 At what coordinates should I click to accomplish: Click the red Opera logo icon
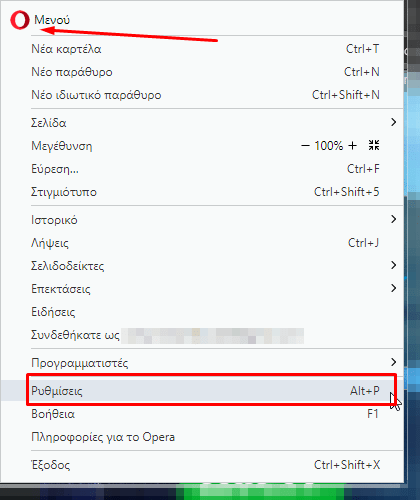(20, 20)
